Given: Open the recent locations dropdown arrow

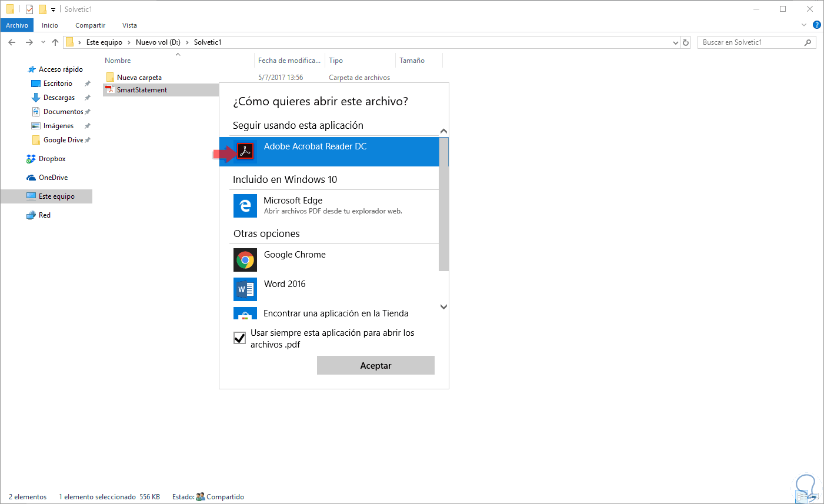Looking at the screenshot, I should coord(43,42).
